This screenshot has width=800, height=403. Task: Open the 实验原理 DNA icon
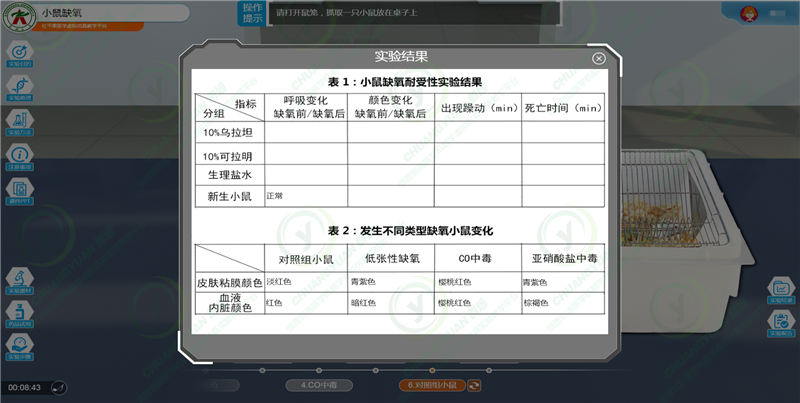click(20, 88)
